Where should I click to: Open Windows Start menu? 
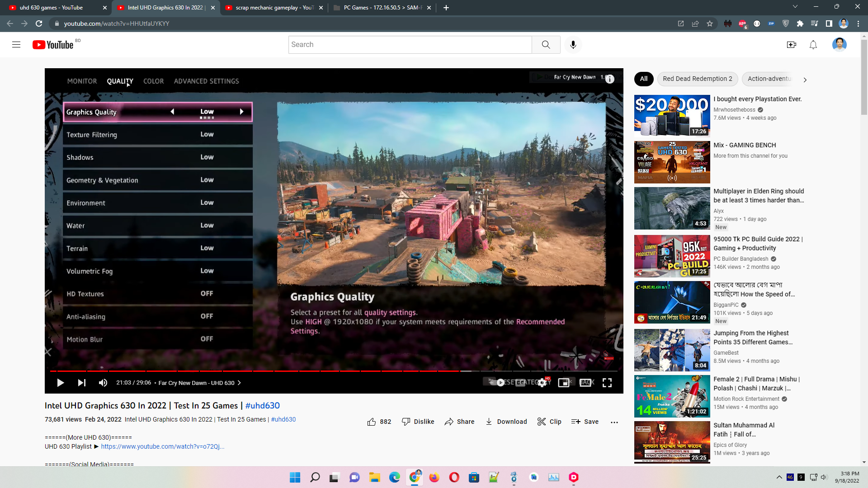click(x=295, y=477)
